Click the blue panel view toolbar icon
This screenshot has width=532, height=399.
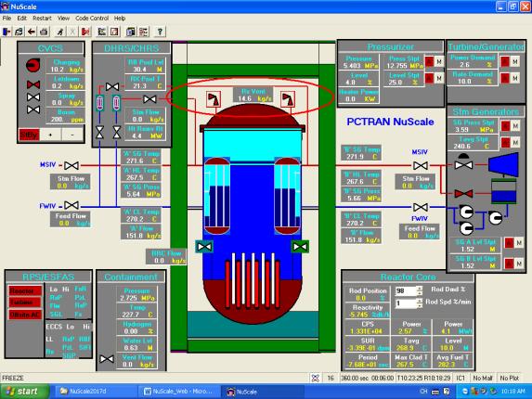[131, 32]
